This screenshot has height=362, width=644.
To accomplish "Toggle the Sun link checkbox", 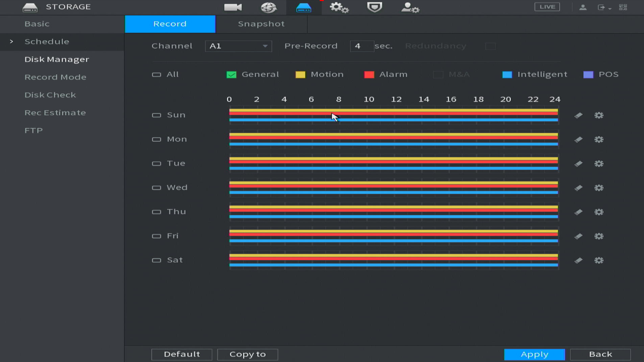I will tap(156, 115).
